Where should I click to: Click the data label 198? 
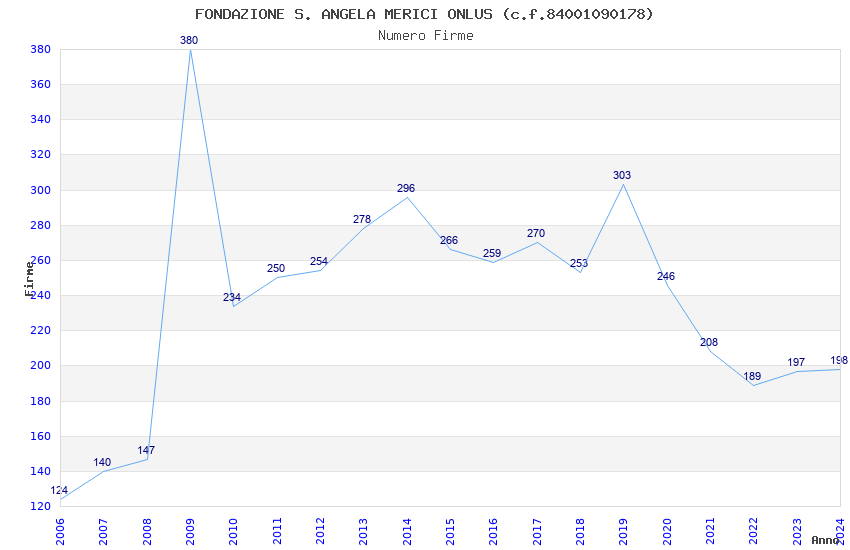pyautogui.click(x=839, y=360)
